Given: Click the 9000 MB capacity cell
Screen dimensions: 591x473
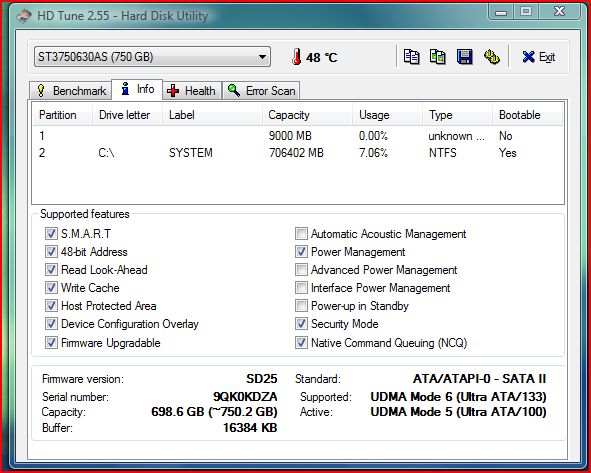Looking at the screenshot, I should (290, 136).
